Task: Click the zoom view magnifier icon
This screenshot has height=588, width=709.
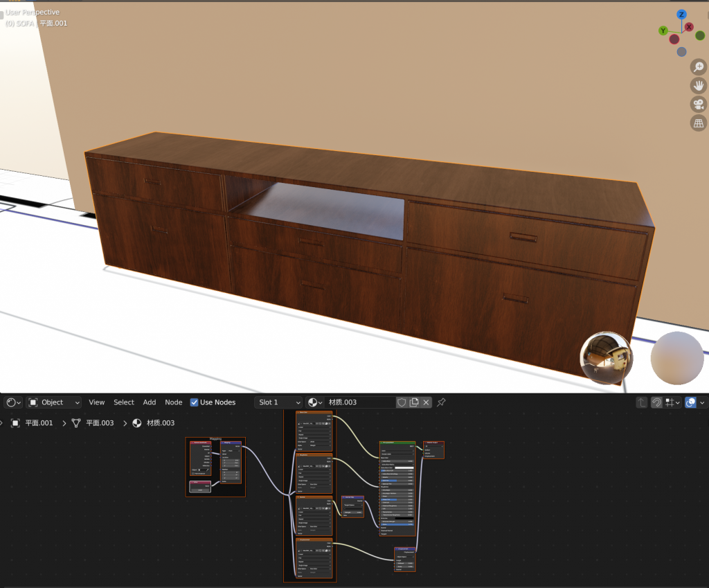Action: 699,67
